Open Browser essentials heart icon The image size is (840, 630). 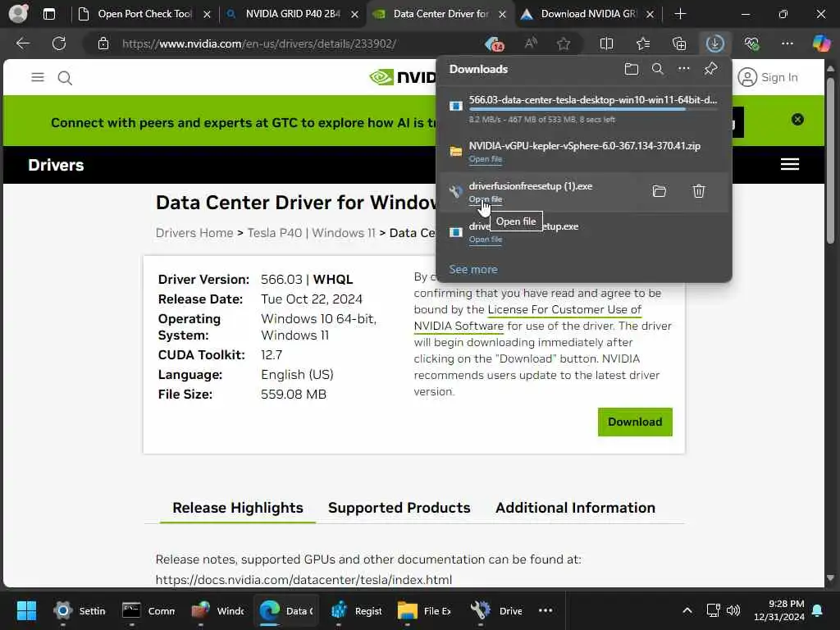click(751, 43)
